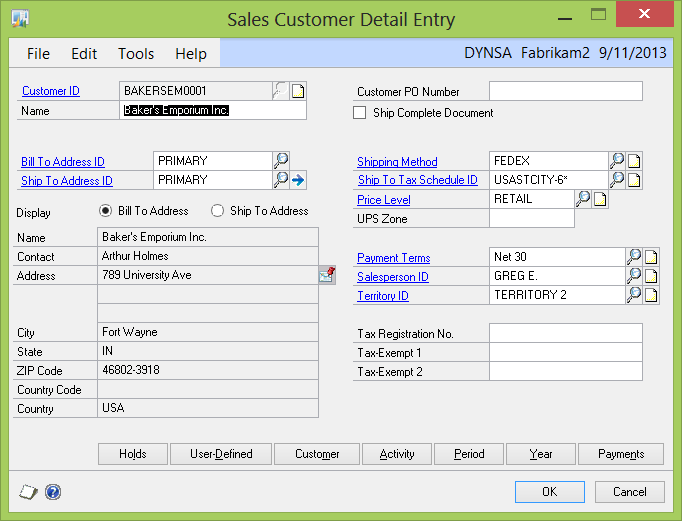The image size is (682, 521).
Task: Open the note icon beside Customer ID
Action: coord(298,91)
